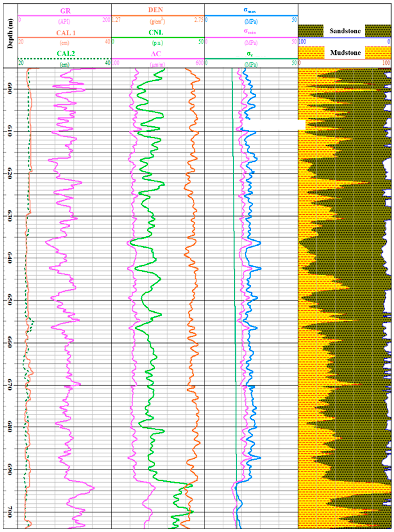Click the AC scale maximum "600"
394x532 pixels.
point(200,63)
